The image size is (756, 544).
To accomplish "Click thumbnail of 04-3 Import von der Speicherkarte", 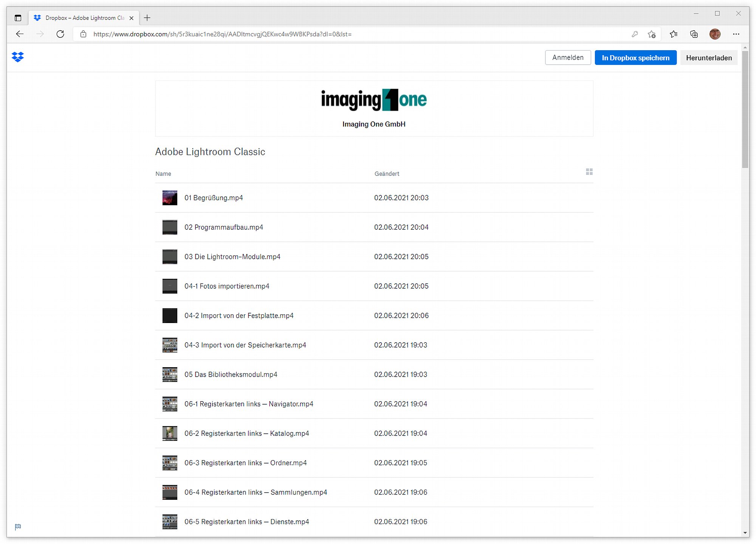I will (x=170, y=345).
